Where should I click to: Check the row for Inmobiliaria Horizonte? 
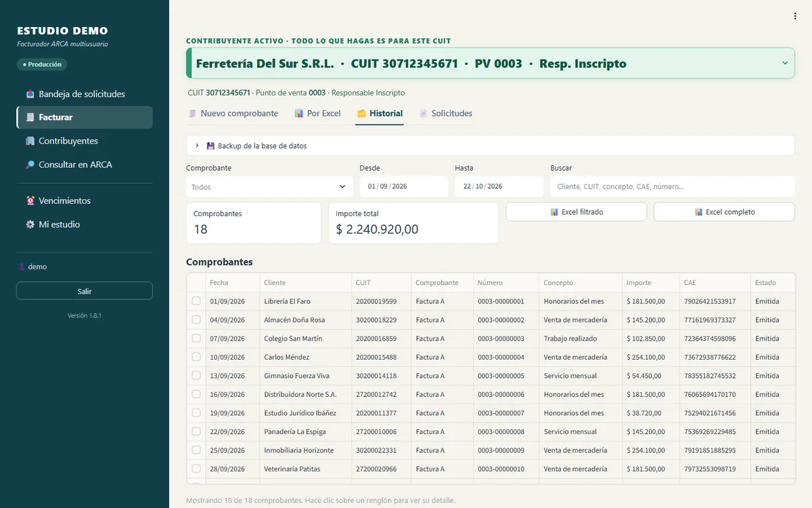click(196, 450)
